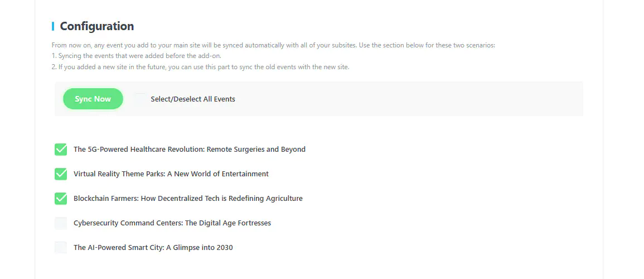644x279 pixels.
Task: Check the Cybersecurity Command Centers checkbox
Action: point(61,223)
